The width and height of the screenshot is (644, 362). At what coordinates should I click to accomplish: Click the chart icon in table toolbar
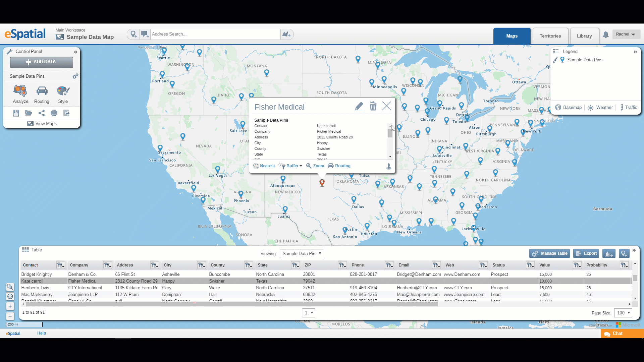[609, 254]
